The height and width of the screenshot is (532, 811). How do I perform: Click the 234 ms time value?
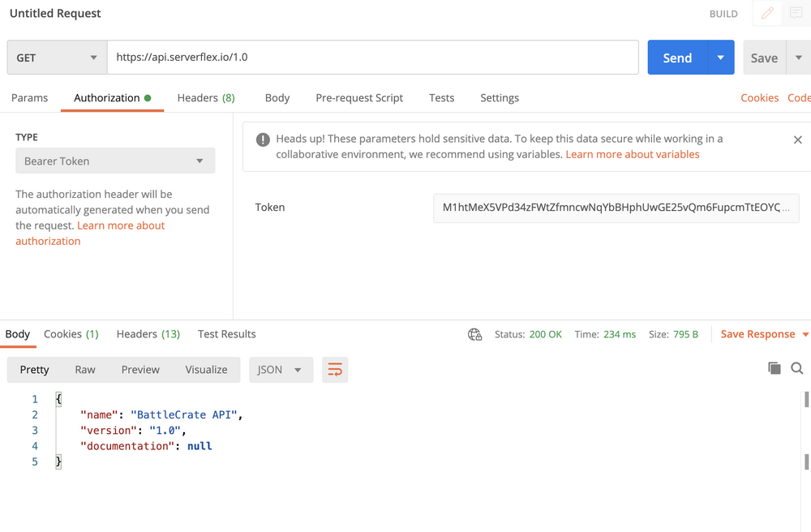point(619,334)
